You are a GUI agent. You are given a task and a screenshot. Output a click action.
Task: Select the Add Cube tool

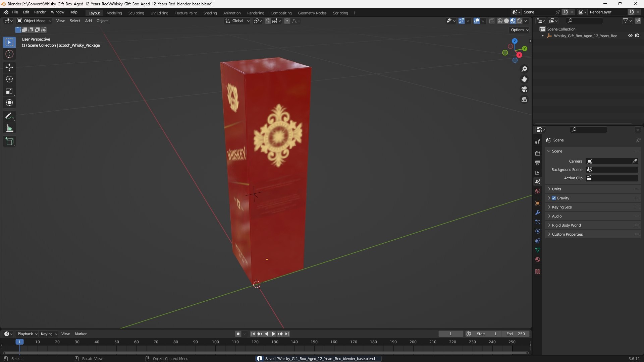point(9,141)
